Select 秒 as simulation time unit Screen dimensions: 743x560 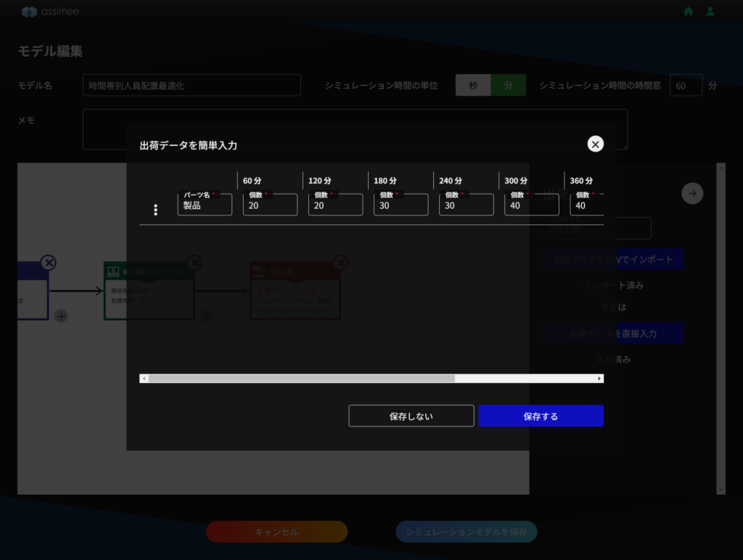pyautogui.click(x=473, y=86)
